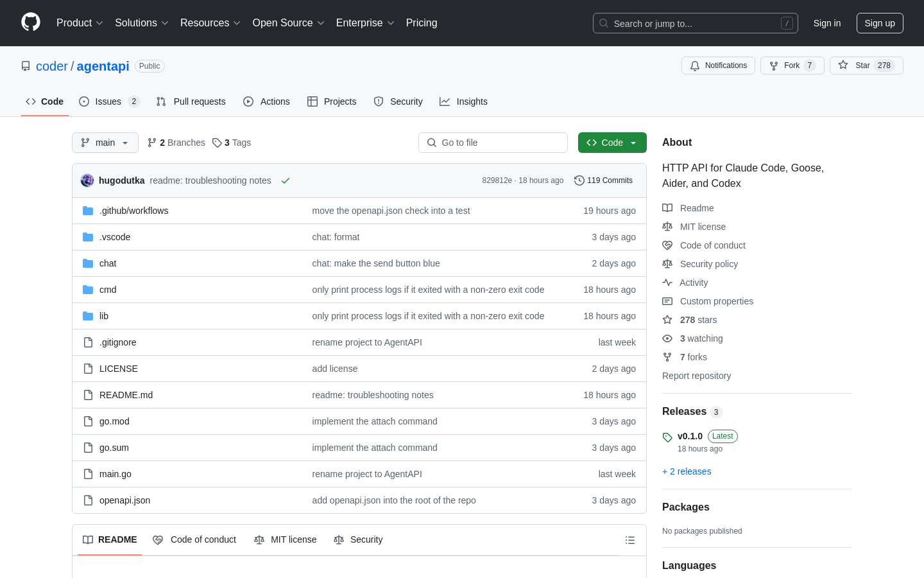Click the .vscode folder icon

pyautogui.click(x=88, y=237)
